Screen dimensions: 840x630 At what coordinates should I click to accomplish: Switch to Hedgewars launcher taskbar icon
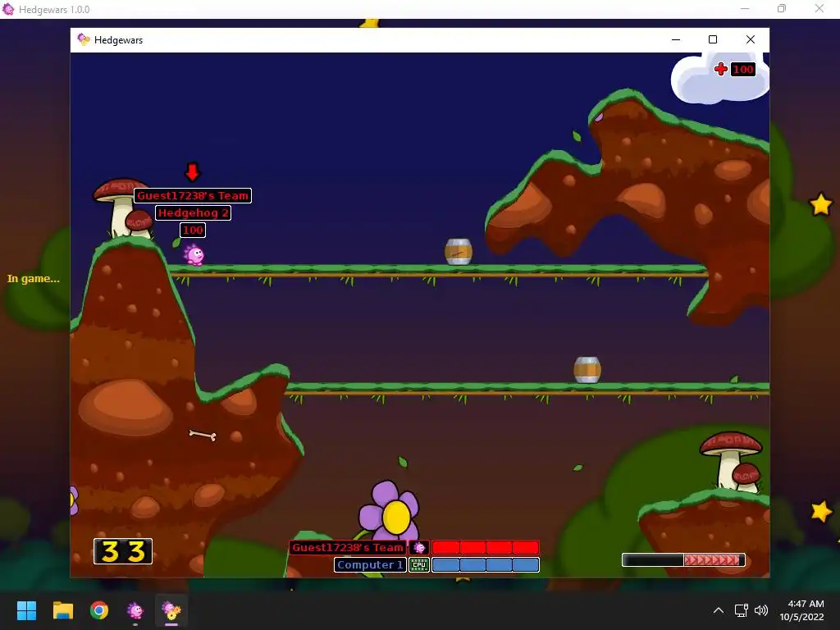[x=135, y=610]
